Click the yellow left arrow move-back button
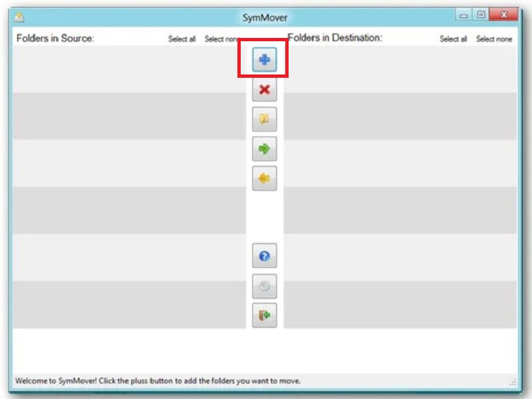The height and width of the screenshot is (399, 532). tap(264, 178)
